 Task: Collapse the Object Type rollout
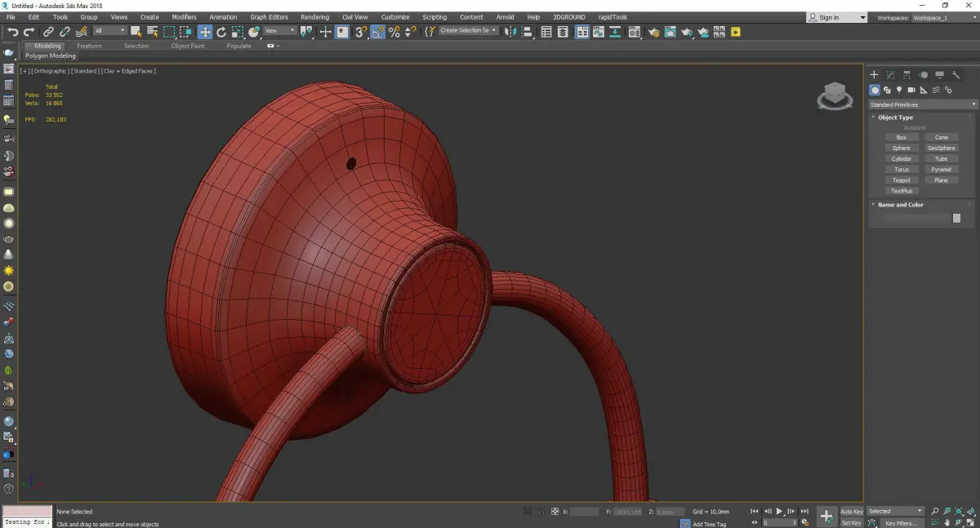click(895, 118)
